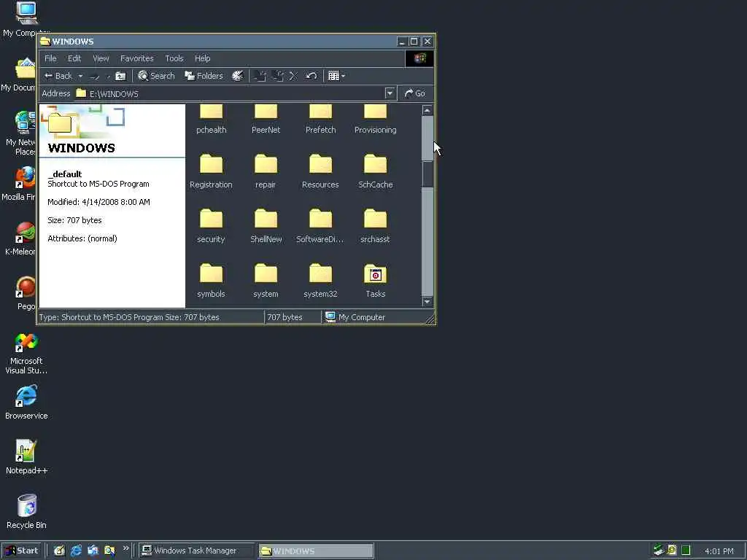Select the Mozilla Firefox desktop shortcut
The image size is (747, 560).
pos(19,184)
